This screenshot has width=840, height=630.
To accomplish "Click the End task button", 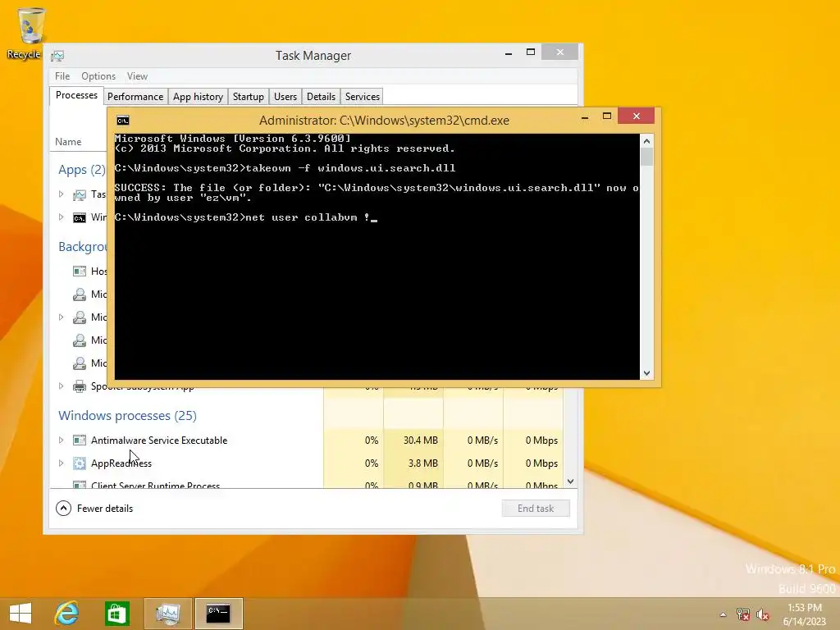I will coord(536,509).
